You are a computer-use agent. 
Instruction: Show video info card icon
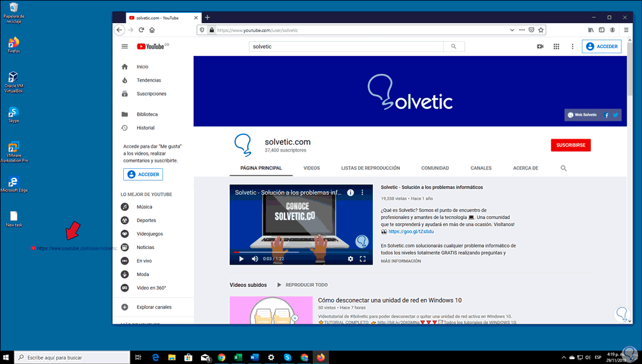(351, 193)
